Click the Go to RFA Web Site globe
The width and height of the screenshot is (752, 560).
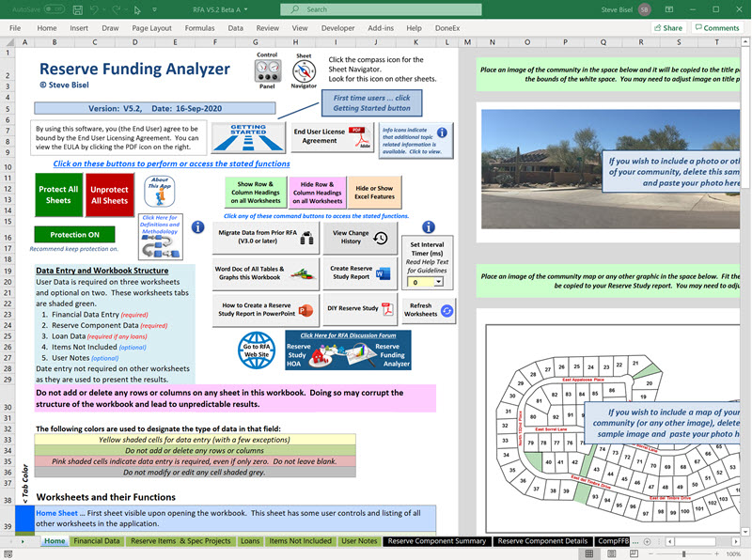point(257,348)
